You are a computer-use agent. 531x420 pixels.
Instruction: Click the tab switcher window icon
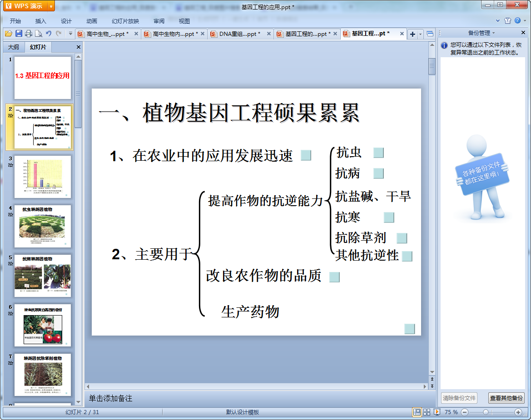(430, 34)
